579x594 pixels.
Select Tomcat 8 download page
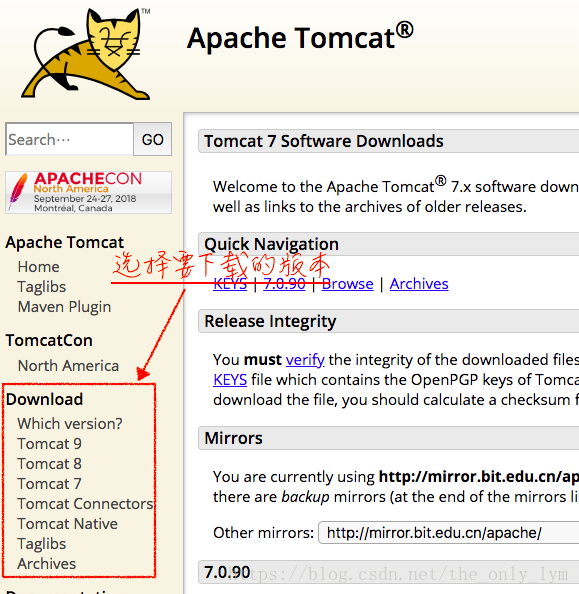pos(49,464)
